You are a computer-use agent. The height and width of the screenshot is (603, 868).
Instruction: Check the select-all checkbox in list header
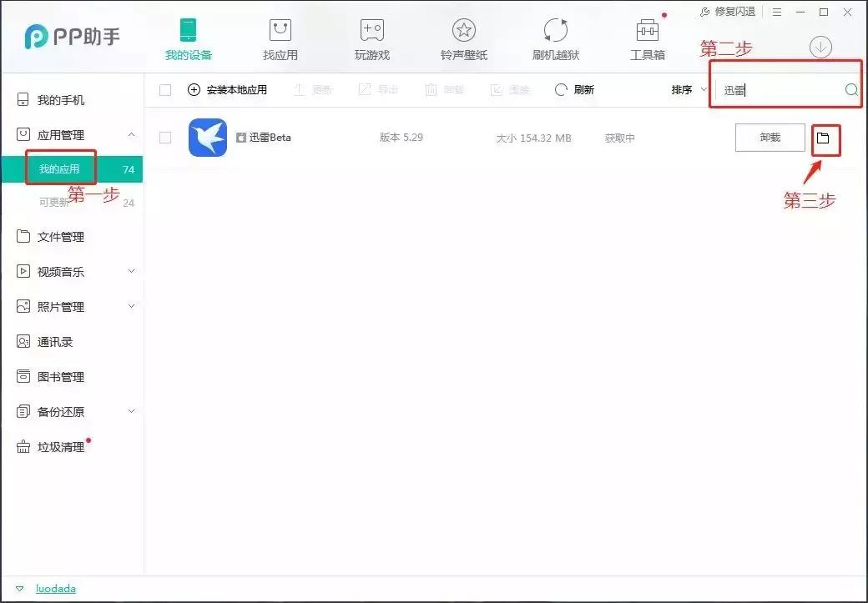pos(164,90)
